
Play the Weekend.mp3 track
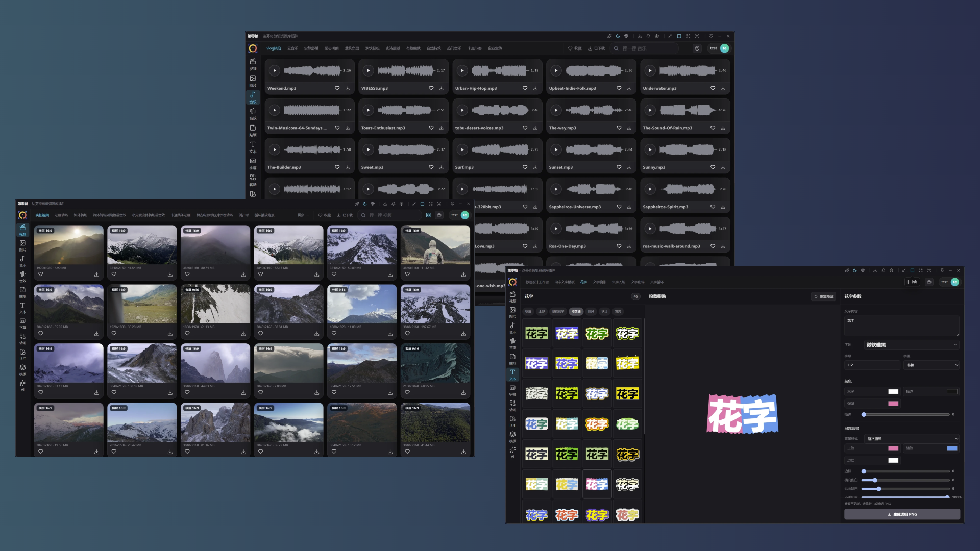tap(275, 70)
